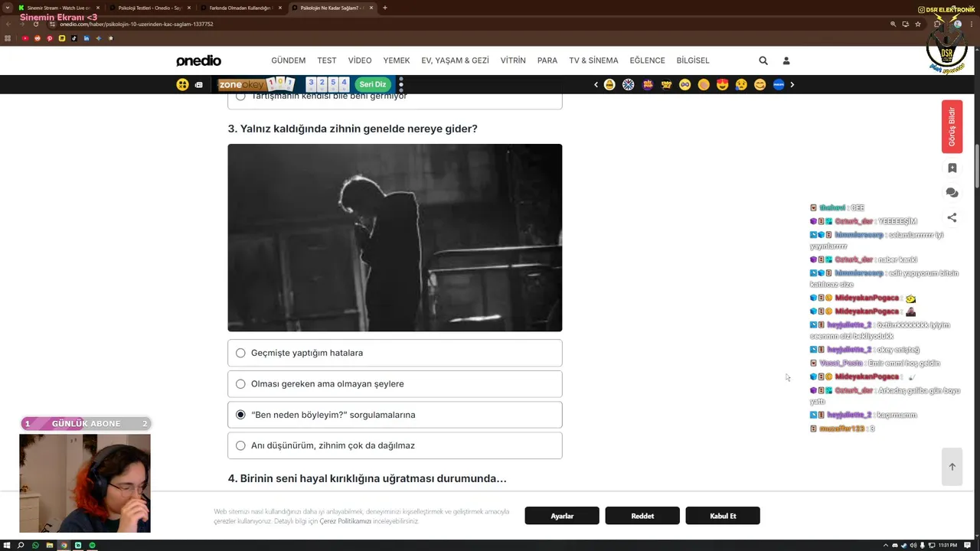Open the LinkedIn bookmark shortcut
The image size is (980, 551).
pyautogui.click(x=87, y=38)
